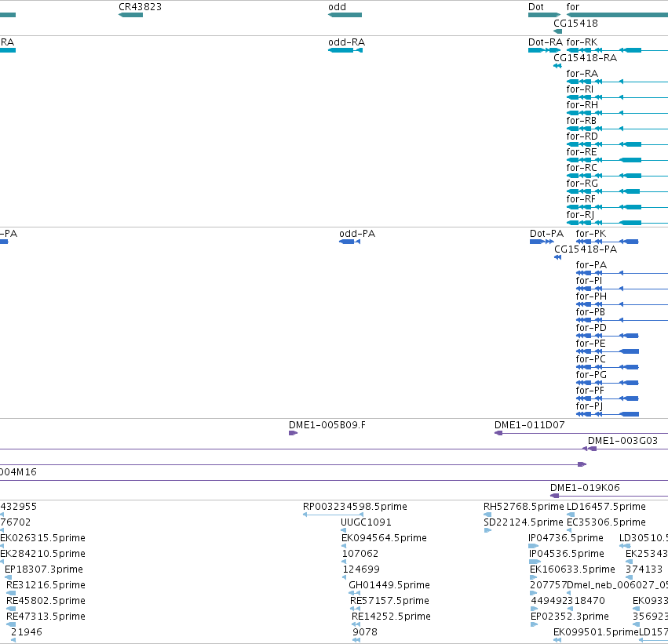Select the for-RD transcript label

pyautogui.click(x=582, y=136)
